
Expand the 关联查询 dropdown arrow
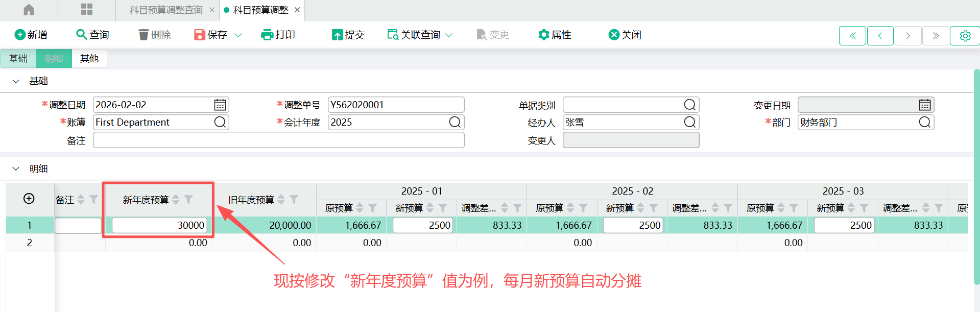[x=449, y=35]
